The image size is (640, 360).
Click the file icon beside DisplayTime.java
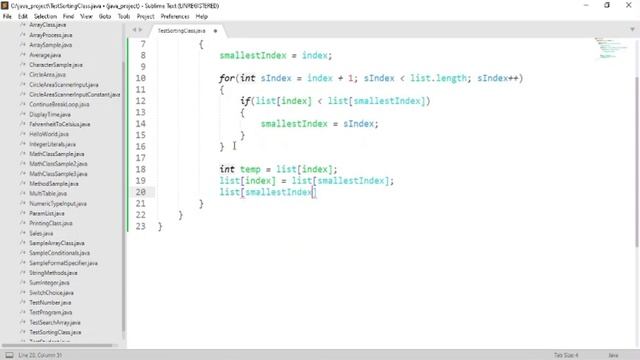[23, 114]
